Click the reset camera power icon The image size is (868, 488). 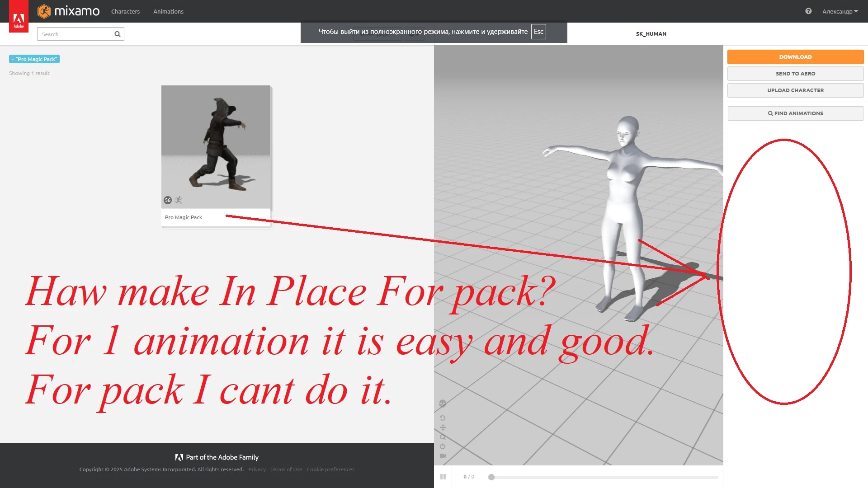[x=443, y=446]
